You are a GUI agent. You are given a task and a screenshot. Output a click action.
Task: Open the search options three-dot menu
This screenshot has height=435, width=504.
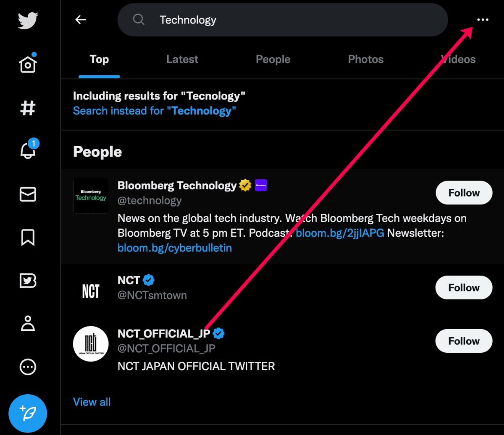tap(483, 20)
